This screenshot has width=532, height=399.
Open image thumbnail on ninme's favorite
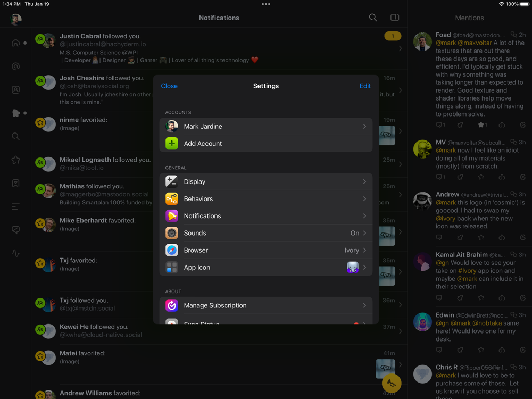coord(387,135)
